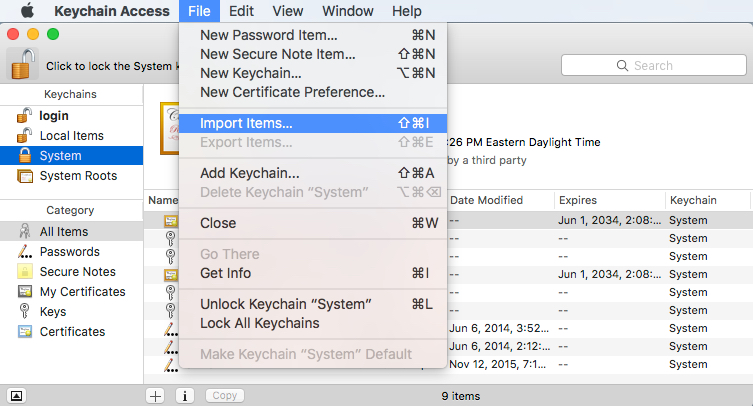Click the Keys category key icon
This screenshot has height=406, width=753.
click(x=24, y=311)
